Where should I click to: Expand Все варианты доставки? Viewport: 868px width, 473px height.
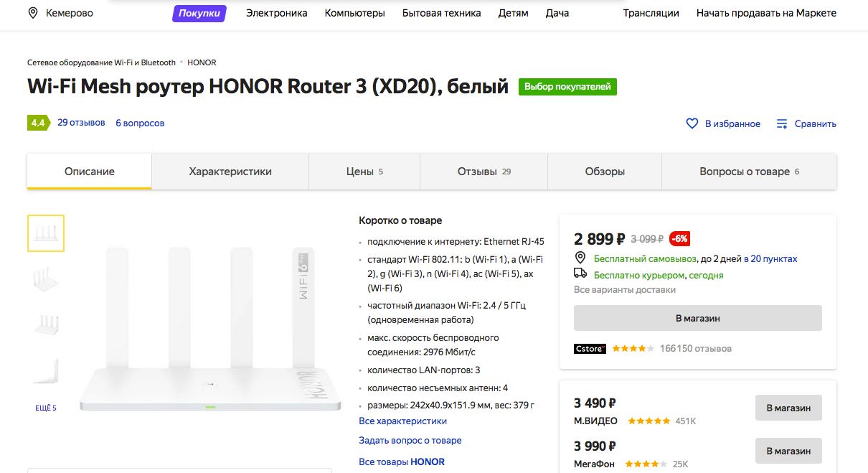coord(625,290)
